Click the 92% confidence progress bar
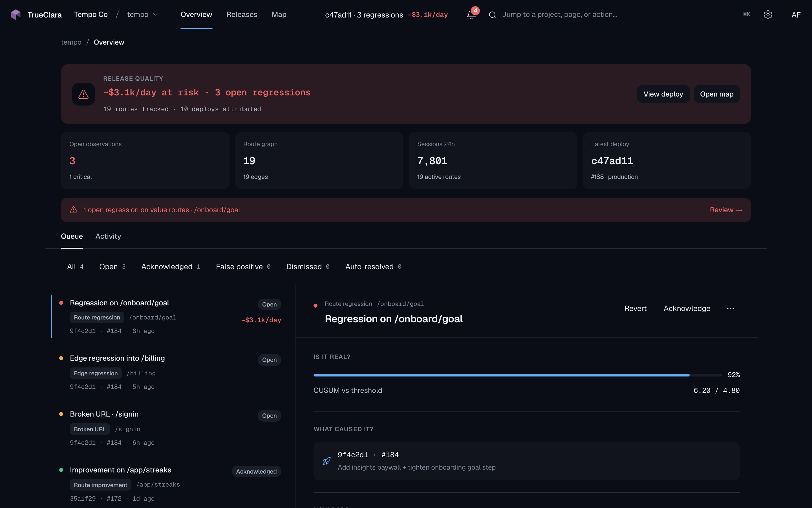The height and width of the screenshot is (508, 812). pyautogui.click(x=517, y=375)
